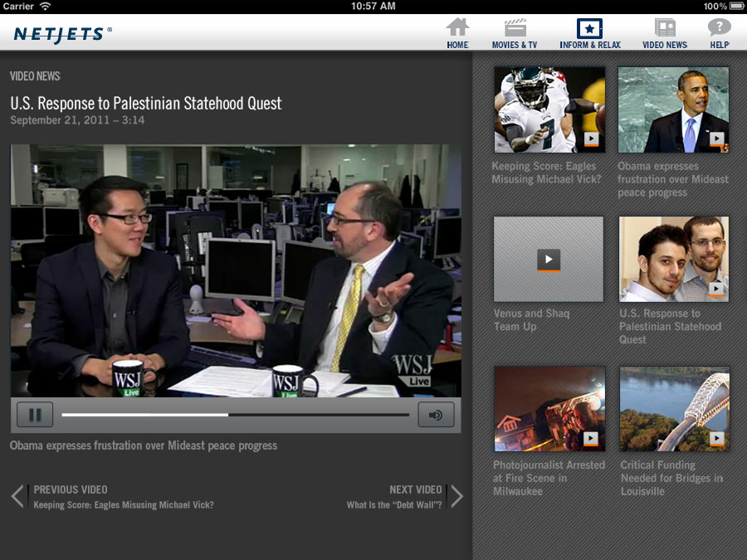Image resolution: width=747 pixels, height=560 pixels.
Task: Open U.S. Response to Palestinian Statehood thumbnail
Action: click(x=673, y=260)
